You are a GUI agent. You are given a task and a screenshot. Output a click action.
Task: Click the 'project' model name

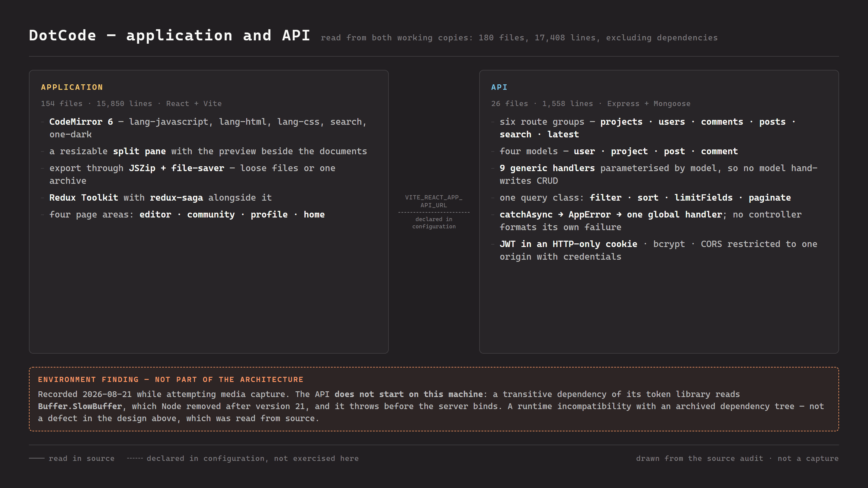coord(629,151)
